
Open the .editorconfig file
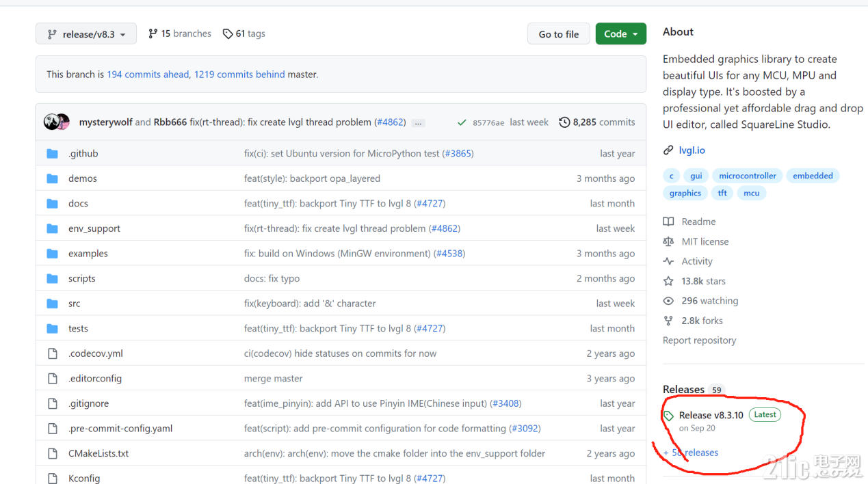[x=95, y=379]
